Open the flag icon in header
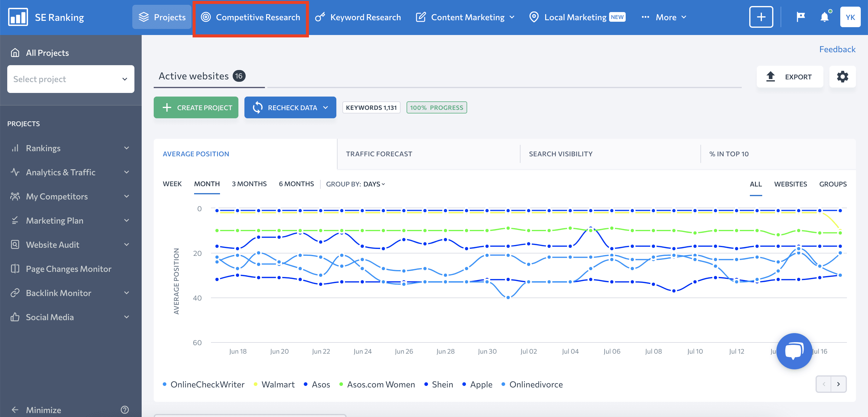 pos(800,17)
